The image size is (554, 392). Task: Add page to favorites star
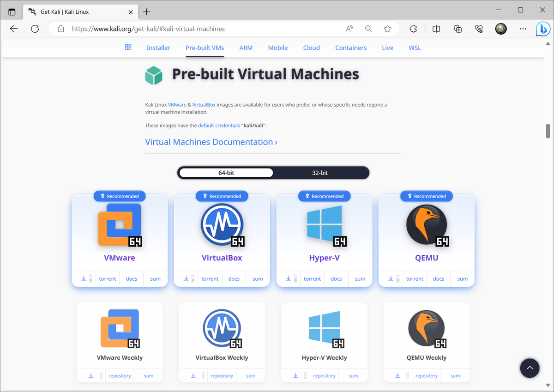coord(388,29)
